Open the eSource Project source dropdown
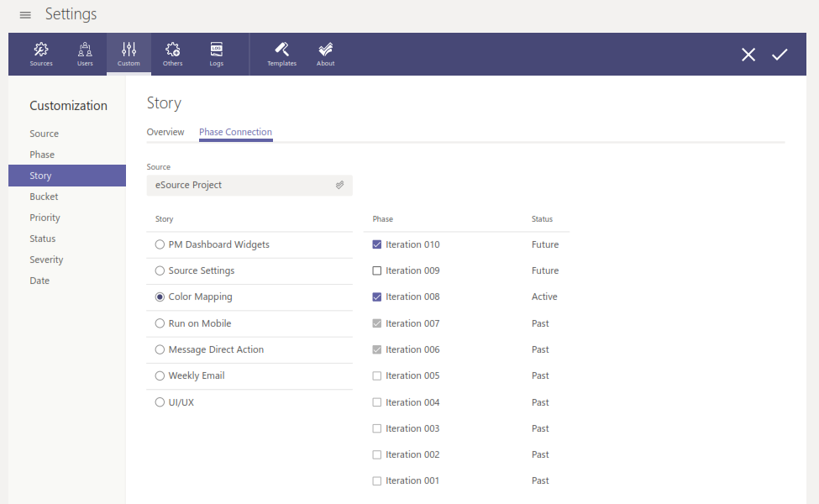The image size is (819, 504). point(249,186)
